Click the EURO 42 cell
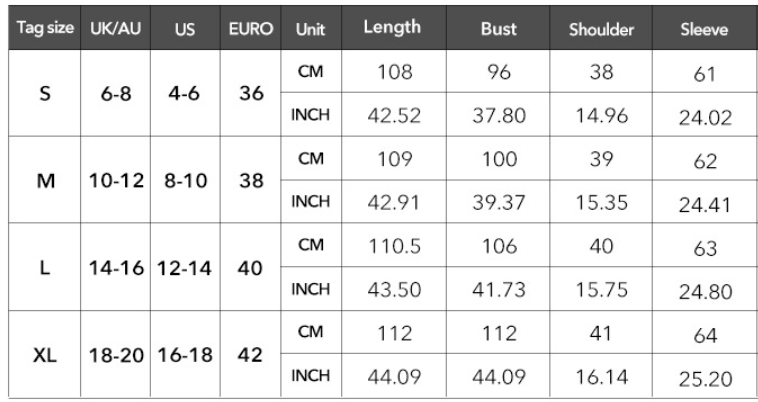 (252, 355)
